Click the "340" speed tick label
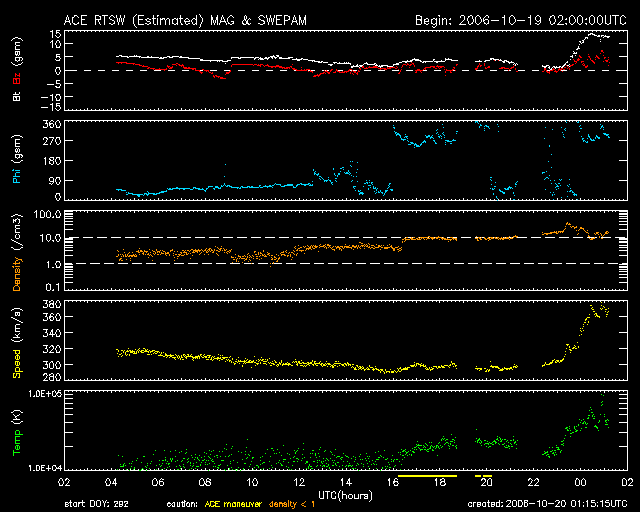This screenshot has width=640, height=512. 52,333
